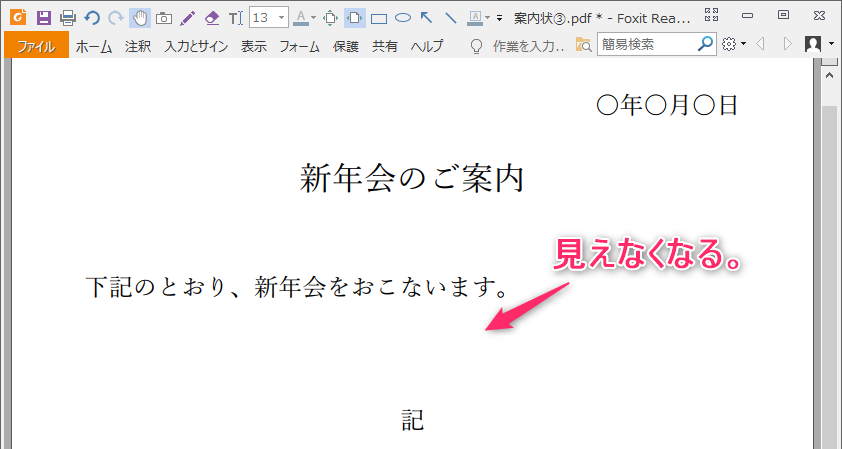Select the Rectangle shape tool
Image resolution: width=842 pixels, height=449 pixels.
[379, 18]
